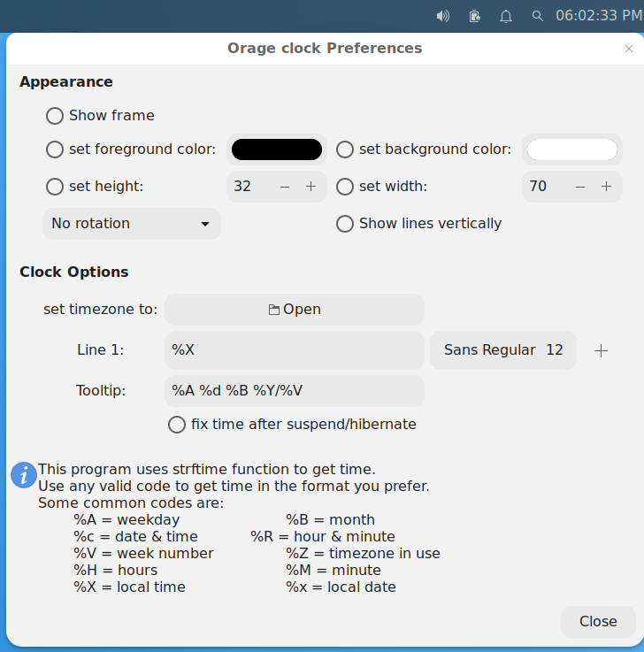Open the volume control in the panel
The image size is (644, 652).
(443, 16)
